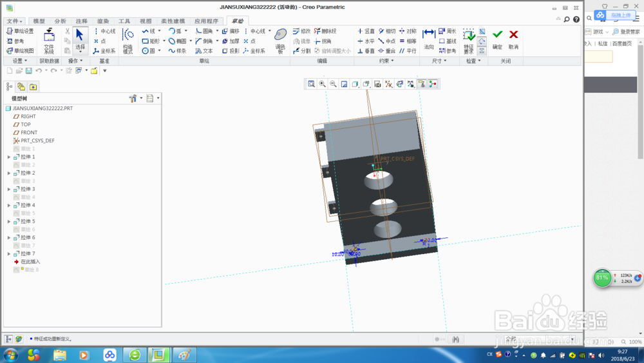644x363 pixels.
Task: Click the 加厚 thicken tool
Action: (x=231, y=41)
